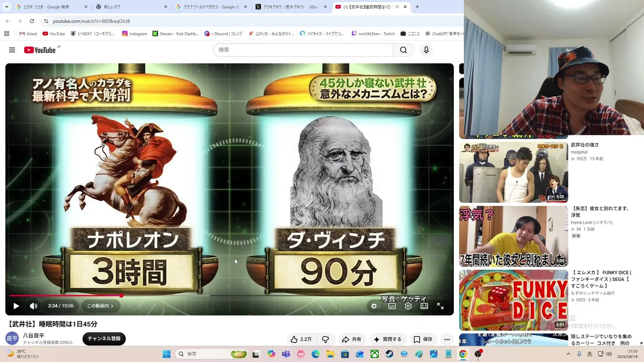
Task: Open the U-NEXT bookmark
Action: [x=93, y=34]
